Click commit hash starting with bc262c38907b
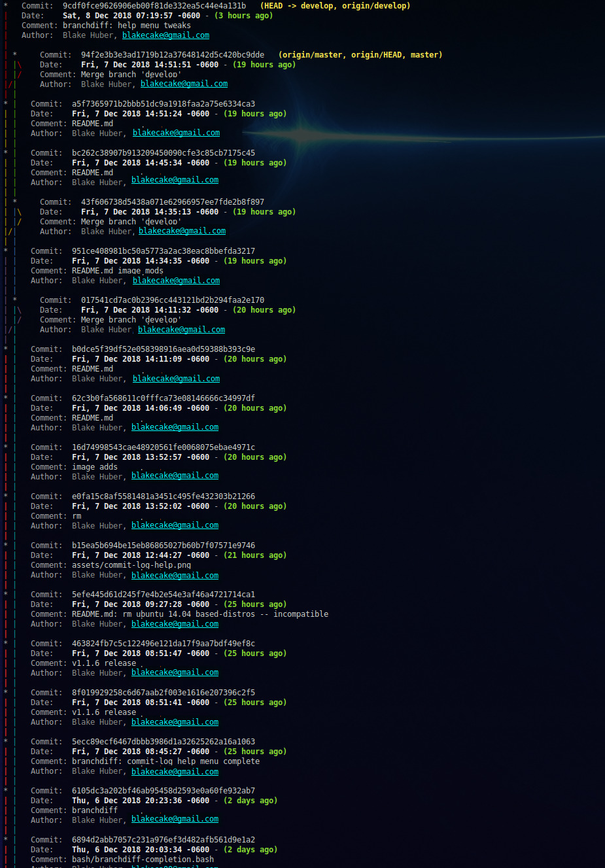 point(164,153)
